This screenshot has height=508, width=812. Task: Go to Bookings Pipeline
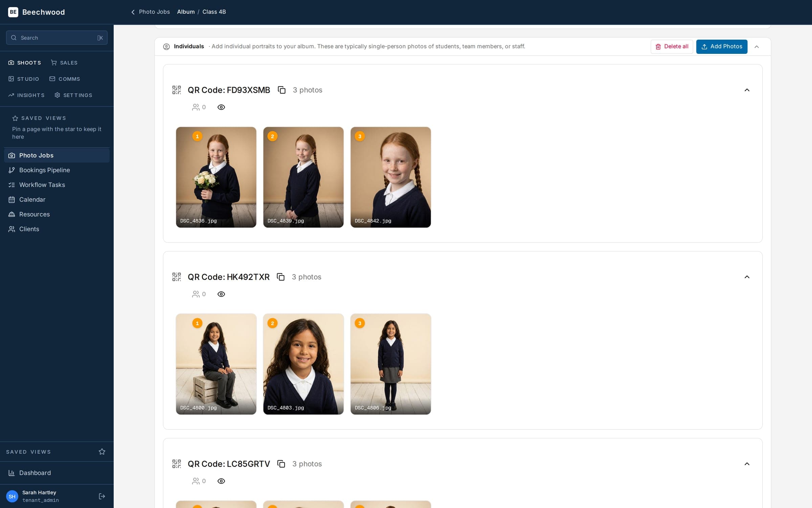click(x=57, y=170)
